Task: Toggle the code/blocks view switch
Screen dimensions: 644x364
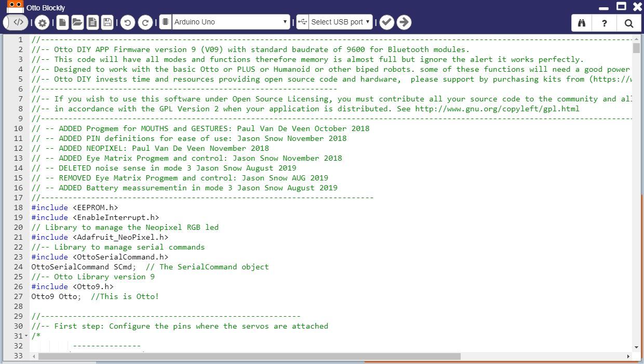Action: (x=16, y=22)
